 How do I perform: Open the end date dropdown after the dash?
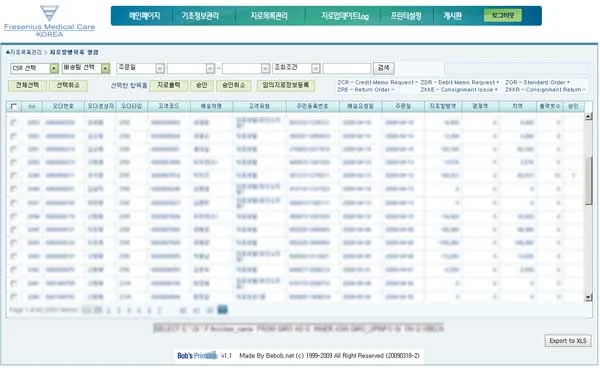[265, 68]
